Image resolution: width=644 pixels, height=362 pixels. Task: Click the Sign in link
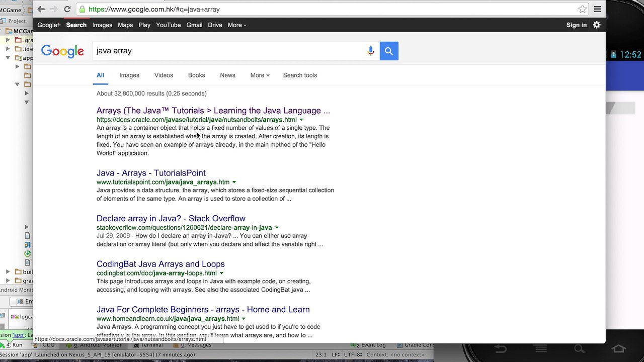point(576,25)
